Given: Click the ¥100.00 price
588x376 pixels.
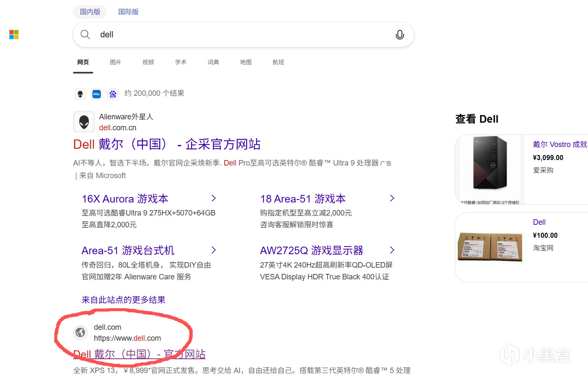Looking at the screenshot, I should tap(545, 236).
